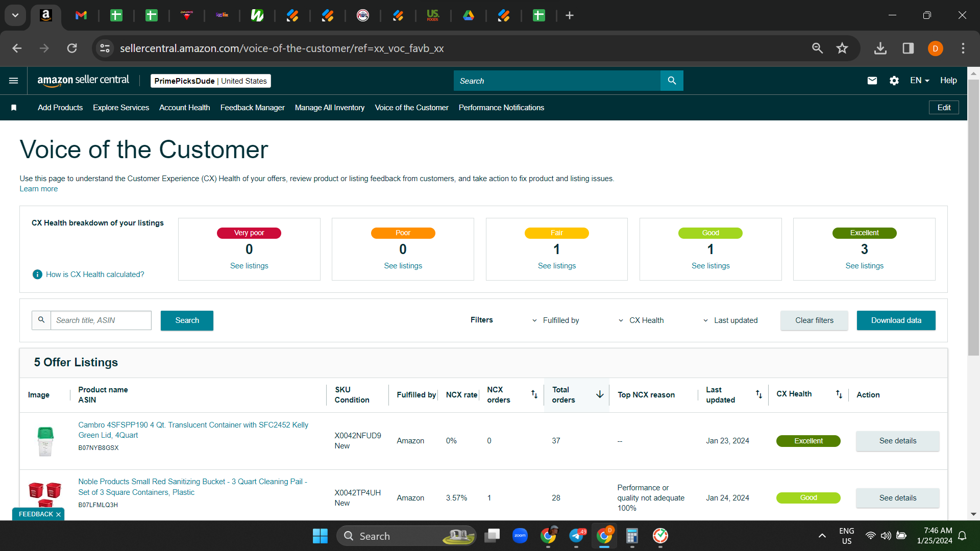Focus the Seller Central search box

pos(557,81)
